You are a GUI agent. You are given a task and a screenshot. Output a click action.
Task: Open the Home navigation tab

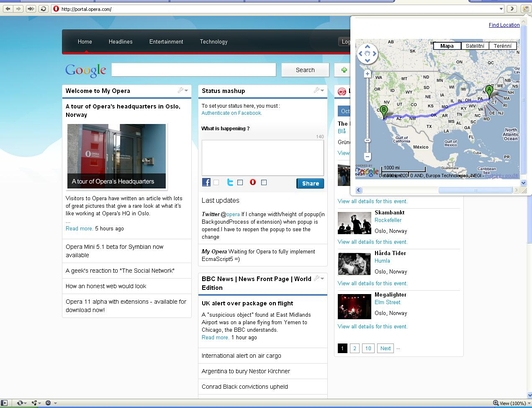tap(84, 42)
